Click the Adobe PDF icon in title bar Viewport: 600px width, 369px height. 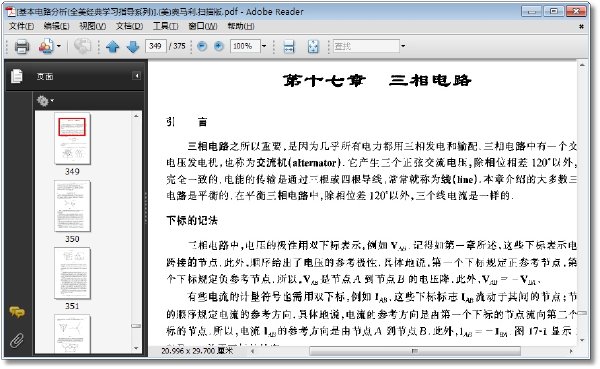click(x=11, y=12)
